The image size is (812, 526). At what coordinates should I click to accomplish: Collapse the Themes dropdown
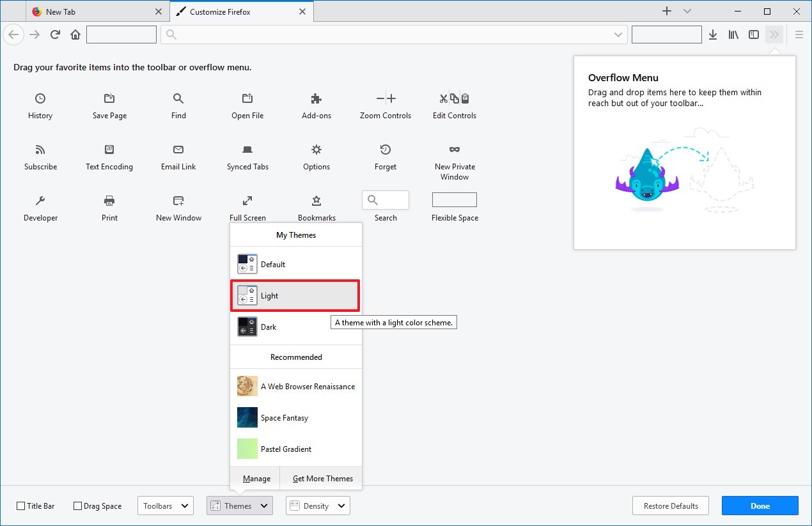click(x=239, y=506)
